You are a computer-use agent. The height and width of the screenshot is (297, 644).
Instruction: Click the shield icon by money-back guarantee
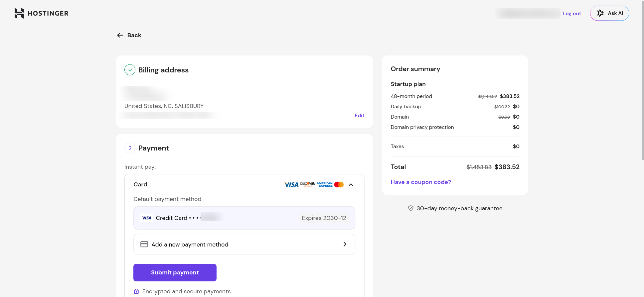click(411, 208)
